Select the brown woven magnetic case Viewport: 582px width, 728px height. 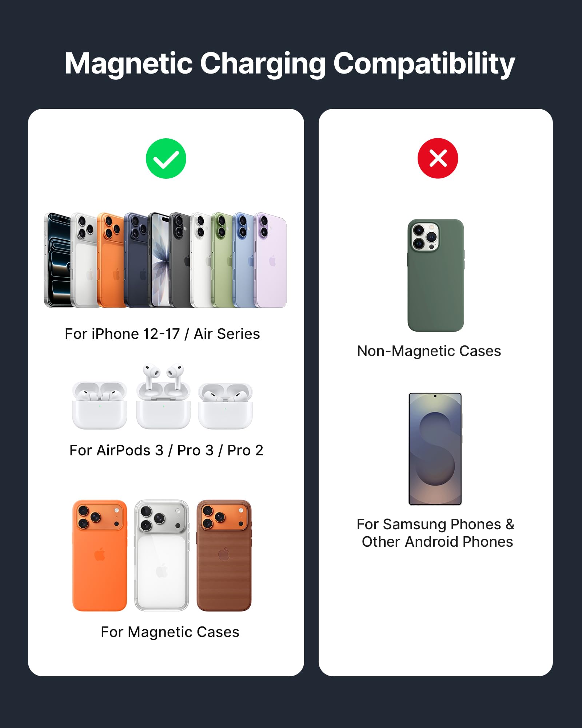point(224,555)
